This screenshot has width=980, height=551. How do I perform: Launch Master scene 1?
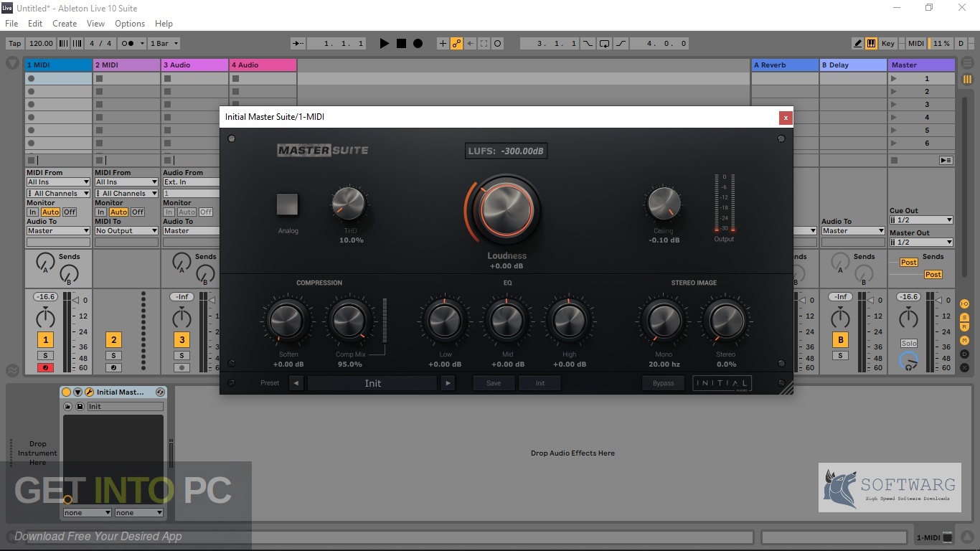click(893, 79)
